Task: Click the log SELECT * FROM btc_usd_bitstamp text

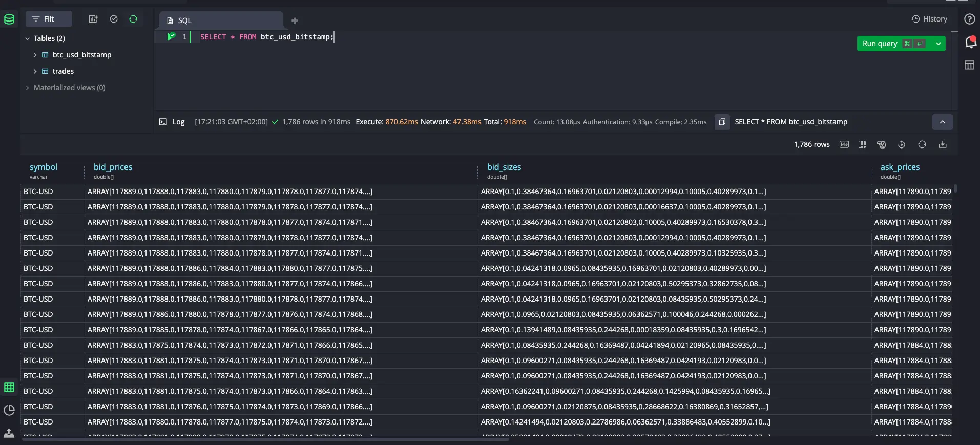Action: (791, 122)
